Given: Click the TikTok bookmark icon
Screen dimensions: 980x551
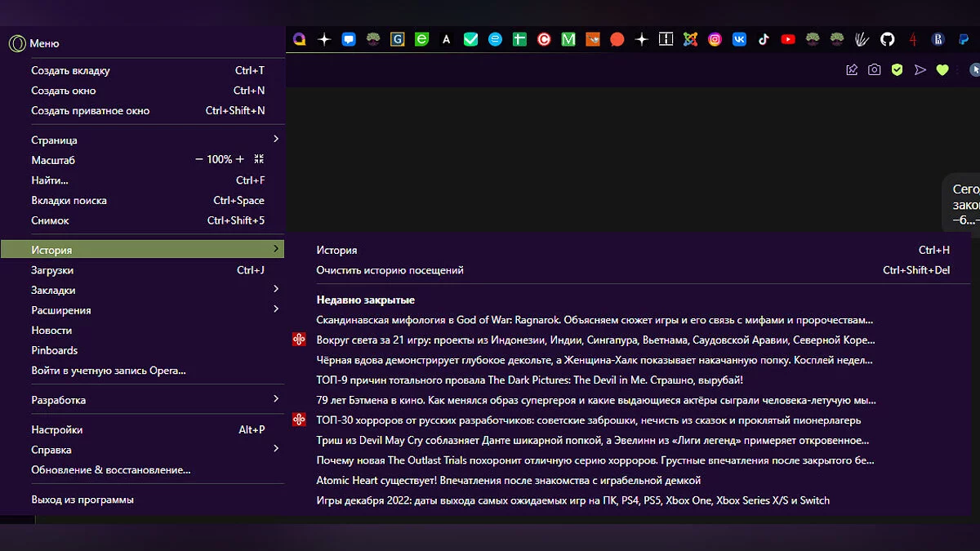Looking at the screenshot, I should point(764,39).
